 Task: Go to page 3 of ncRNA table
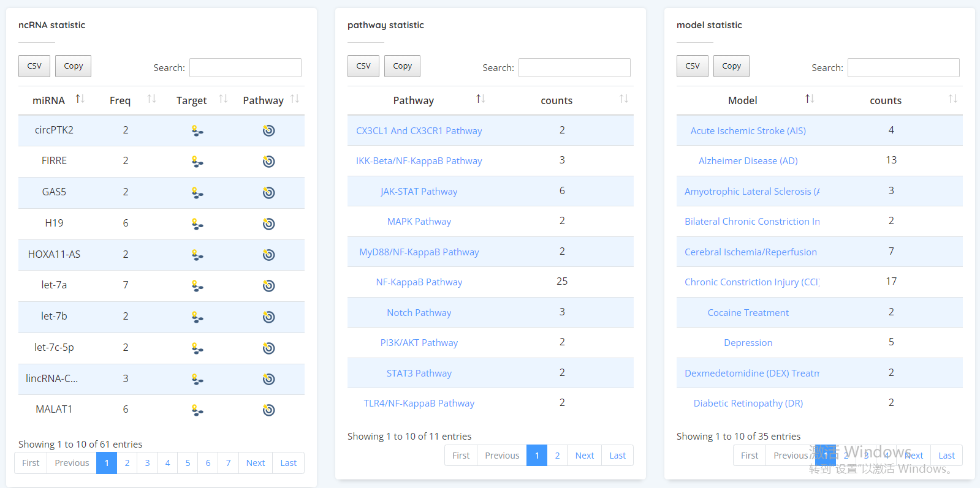pyautogui.click(x=147, y=463)
